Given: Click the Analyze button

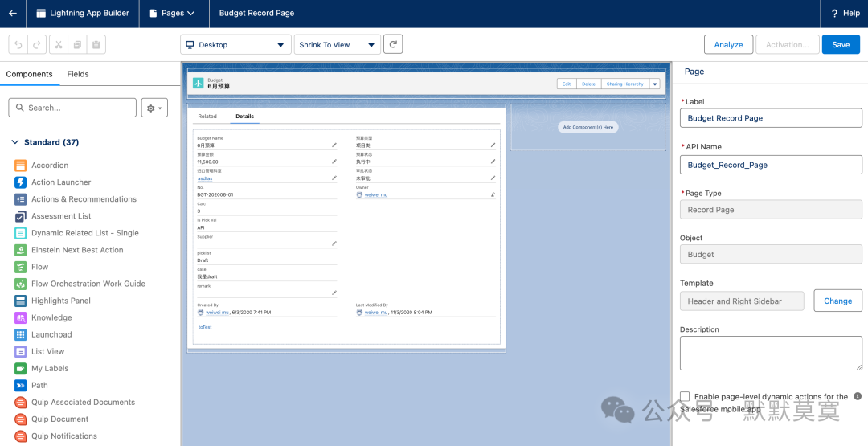Looking at the screenshot, I should (x=728, y=45).
